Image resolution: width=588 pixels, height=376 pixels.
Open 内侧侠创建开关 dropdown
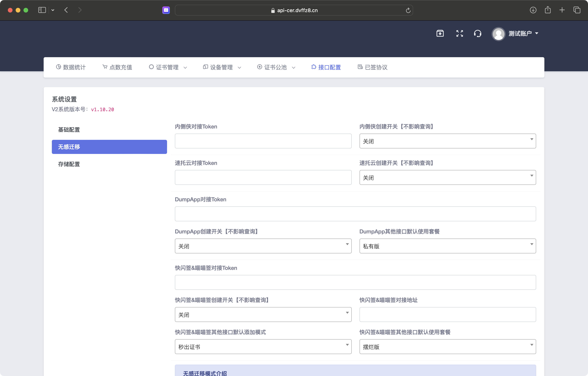pyautogui.click(x=448, y=141)
